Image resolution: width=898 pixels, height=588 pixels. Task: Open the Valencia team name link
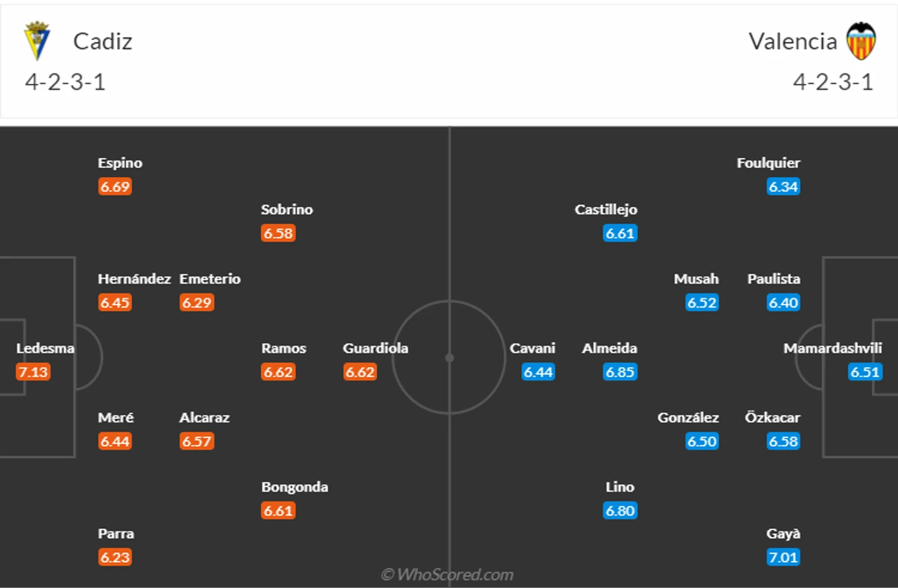click(793, 41)
